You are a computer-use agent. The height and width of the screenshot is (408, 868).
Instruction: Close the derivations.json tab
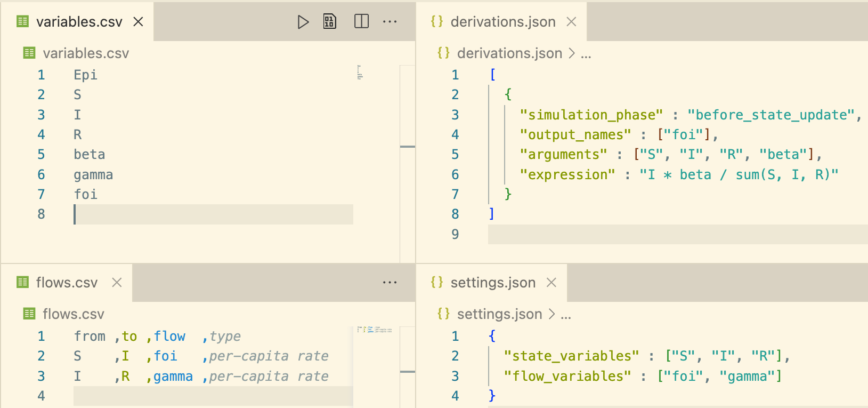(x=571, y=22)
